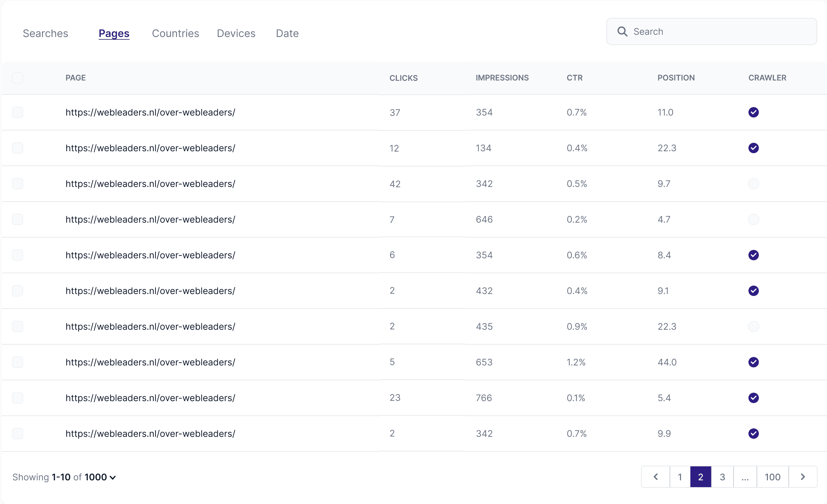Switch to the Countries tab
Image resolution: width=827 pixels, height=504 pixels.
click(175, 33)
